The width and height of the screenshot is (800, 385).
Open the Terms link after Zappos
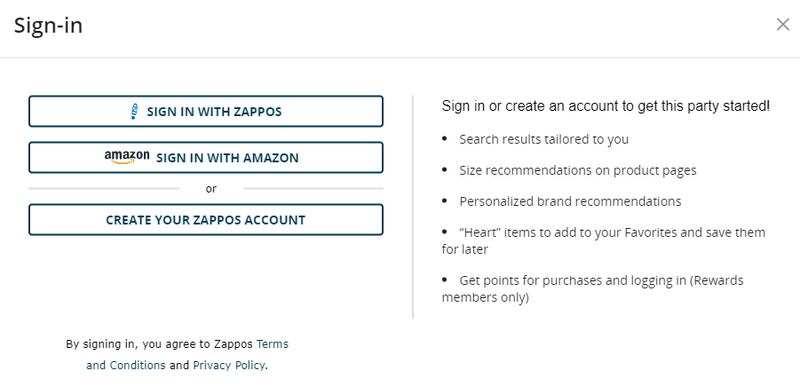(272, 344)
